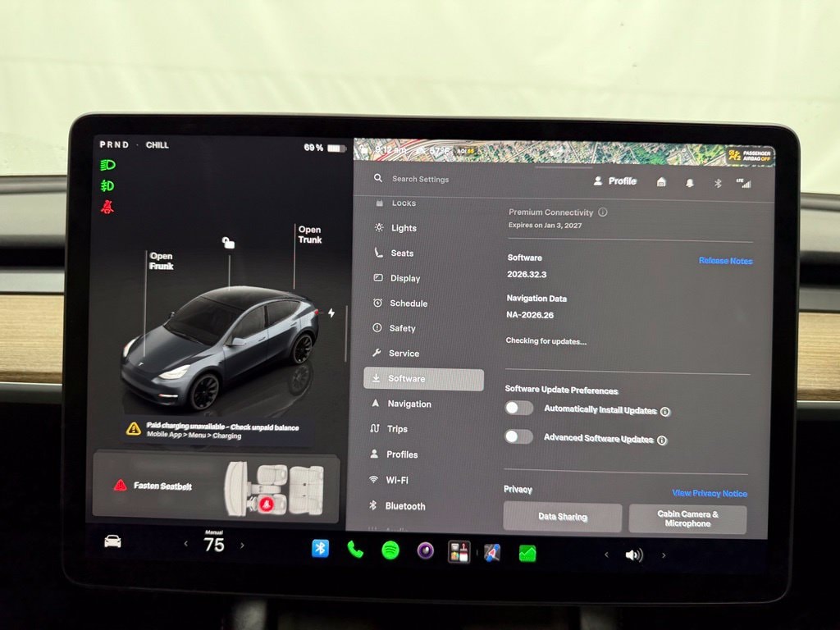840x630 pixels.
Task: Open the Phone app icon
Action: 355,549
